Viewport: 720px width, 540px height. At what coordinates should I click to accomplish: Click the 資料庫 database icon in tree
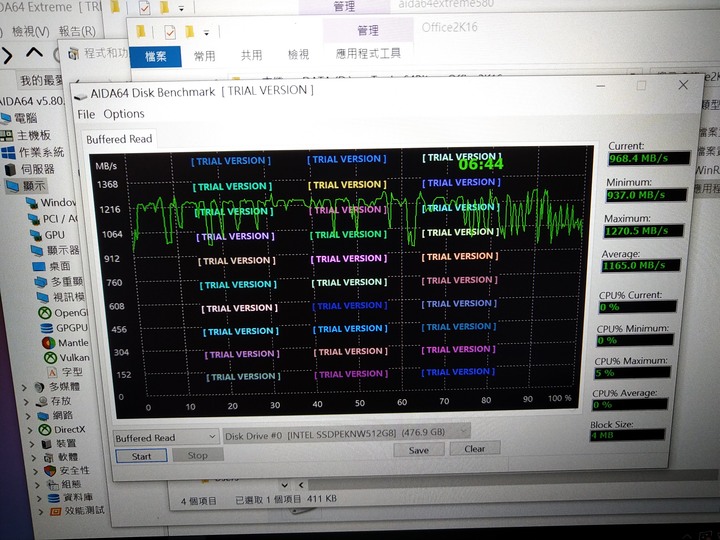(54, 498)
